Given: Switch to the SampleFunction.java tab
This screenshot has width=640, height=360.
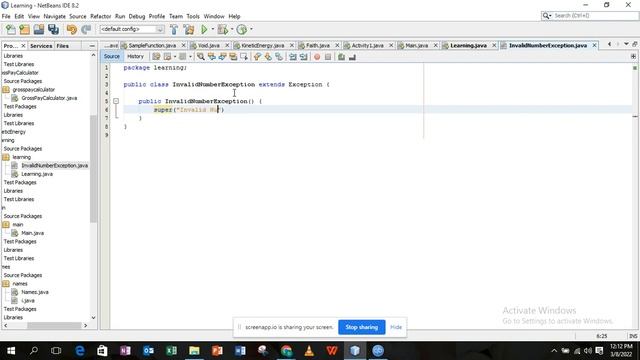Looking at the screenshot, I should [x=152, y=45].
